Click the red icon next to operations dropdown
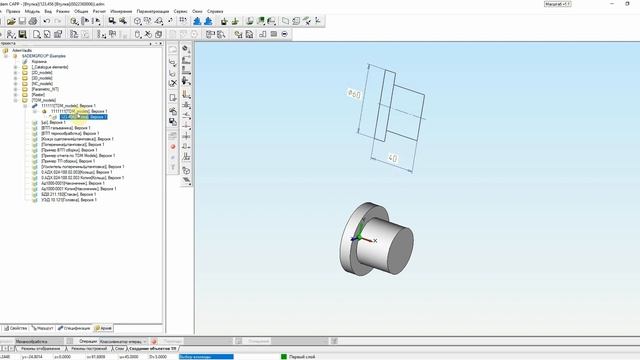The width and height of the screenshot is (640, 360). [x=154, y=341]
